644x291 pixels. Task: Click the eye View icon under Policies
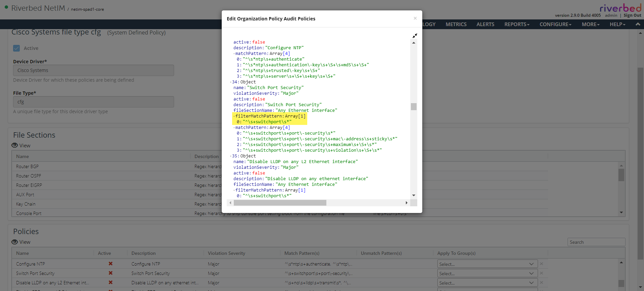click(15, 242)
